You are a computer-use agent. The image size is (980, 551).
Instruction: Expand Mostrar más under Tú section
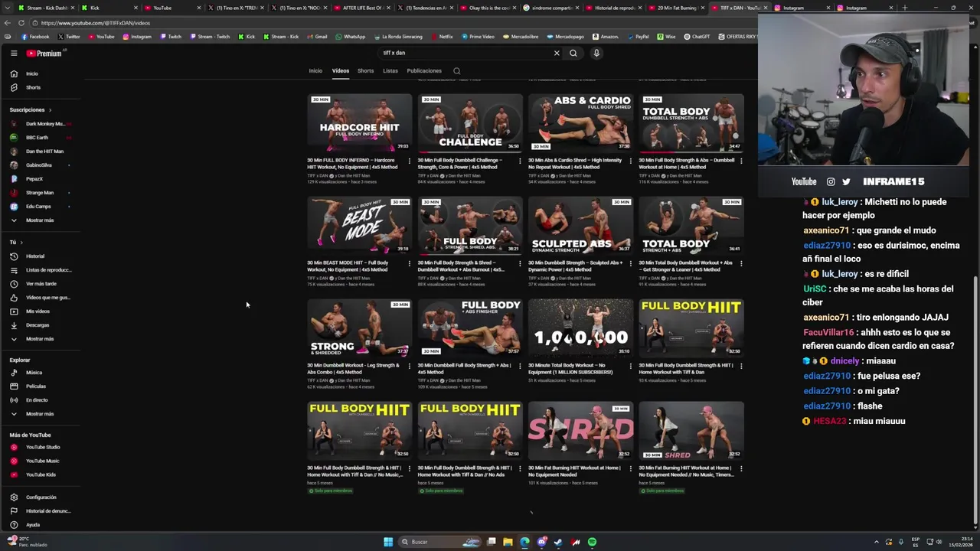click(x=32, y=339)
